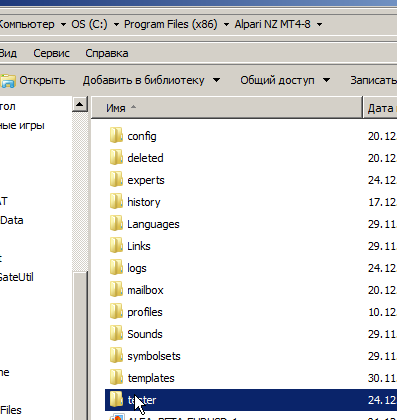Open the config folder icon
Image resolution: width=397 pixels, height=420 pixels.
coord(116,136)
